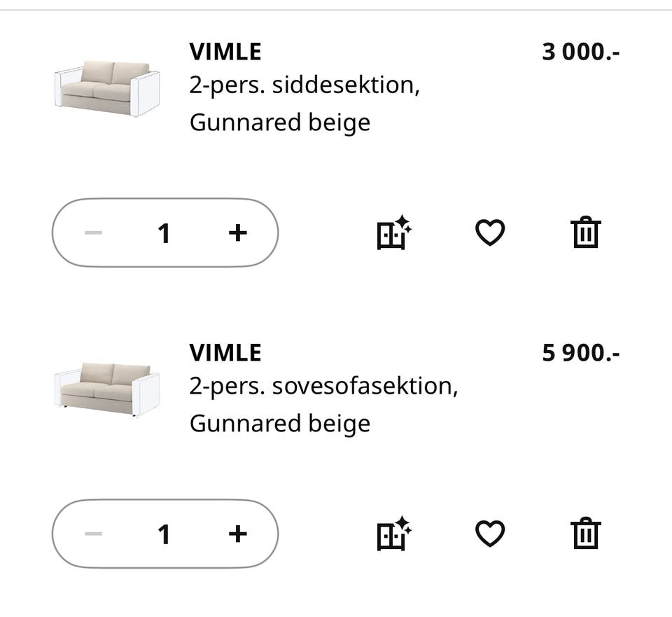Image resolution: width=672 pixels, height=617 pixels.
Task: Remove the VIMLE sovesofasektion via the trash icon
Action: [587, 534]
